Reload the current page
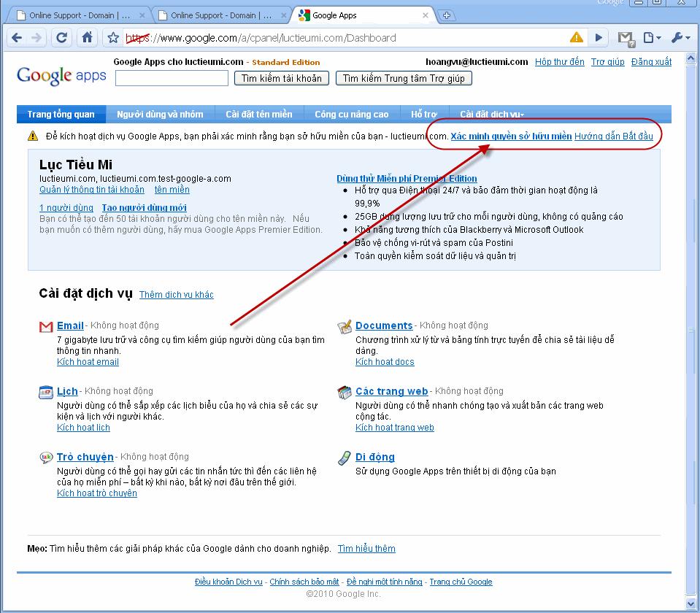This screenshot has height=613, width=700. click(x=62, y=38)
